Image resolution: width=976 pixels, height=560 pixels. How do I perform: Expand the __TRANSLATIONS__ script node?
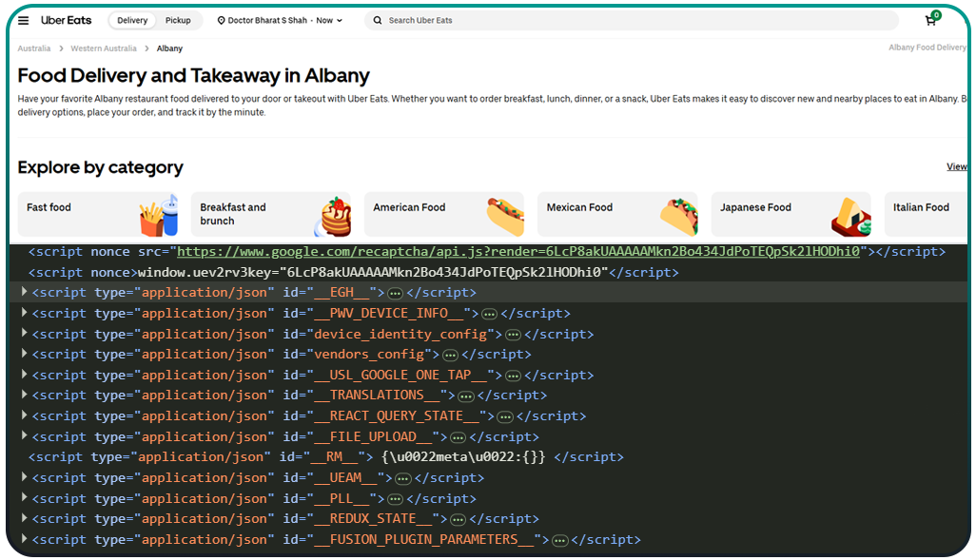24,395
